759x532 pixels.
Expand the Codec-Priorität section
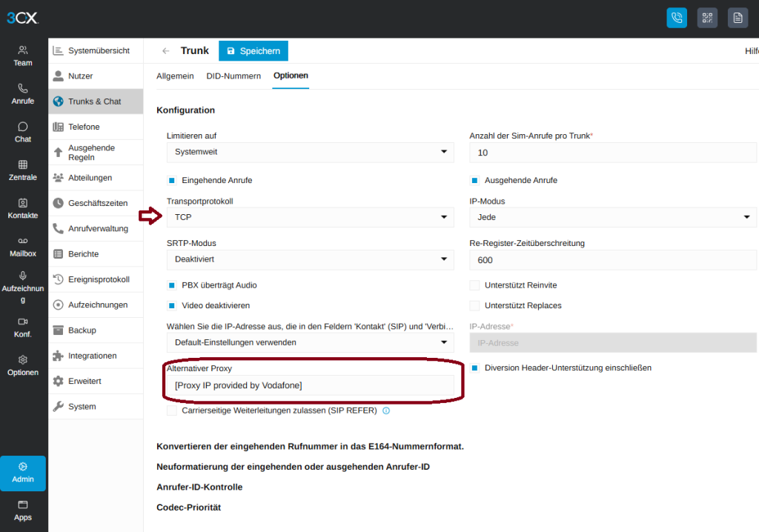188,508
